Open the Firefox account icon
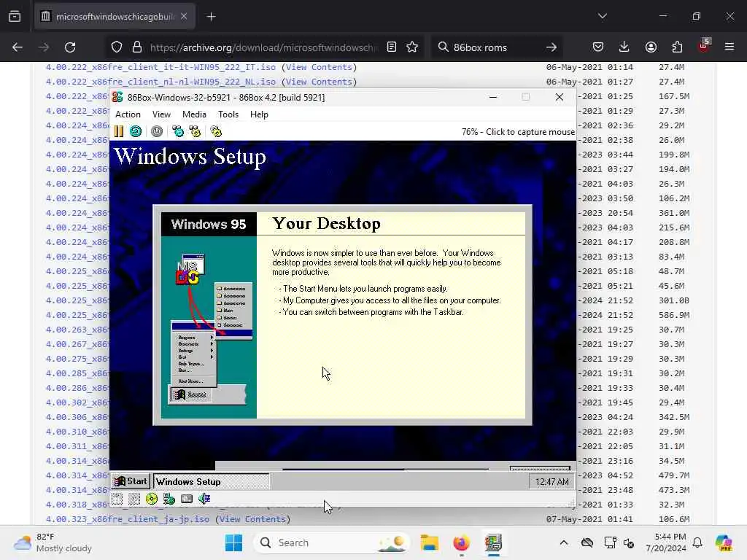The height and width of the screenshot is (560, 747). (651, 47)
